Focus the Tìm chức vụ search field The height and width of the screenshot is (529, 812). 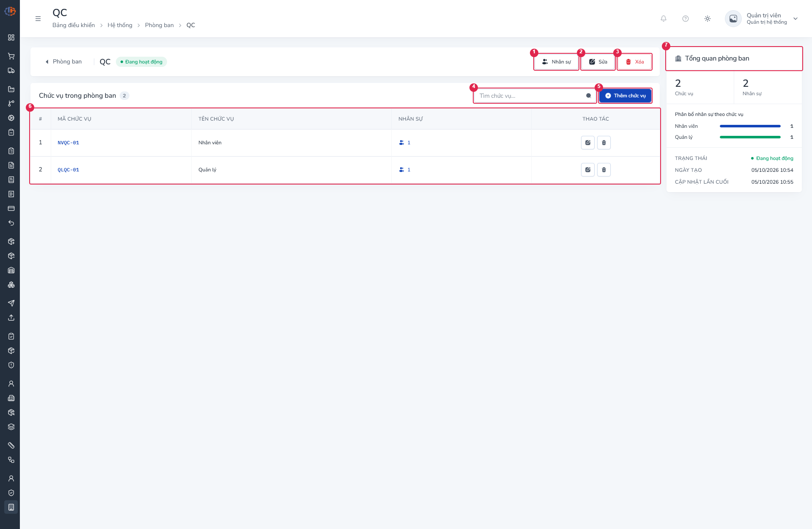[535, 96]
